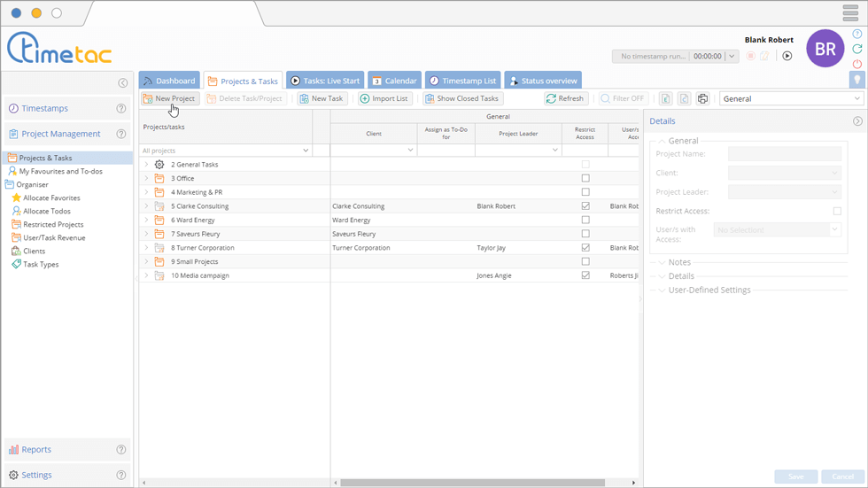
Task: Click the TimeTac logo
Action: [x=59, y=48]
